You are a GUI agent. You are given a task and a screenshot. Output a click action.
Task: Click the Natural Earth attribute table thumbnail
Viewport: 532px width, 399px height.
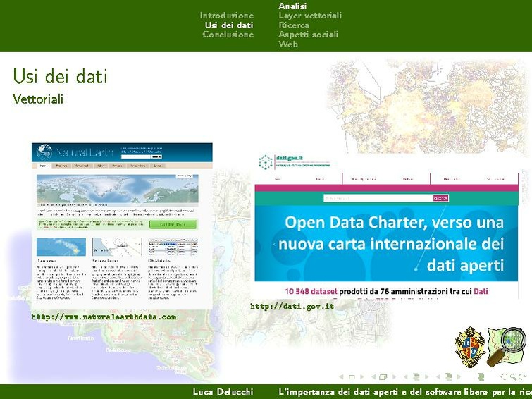[x=173, y=247]
